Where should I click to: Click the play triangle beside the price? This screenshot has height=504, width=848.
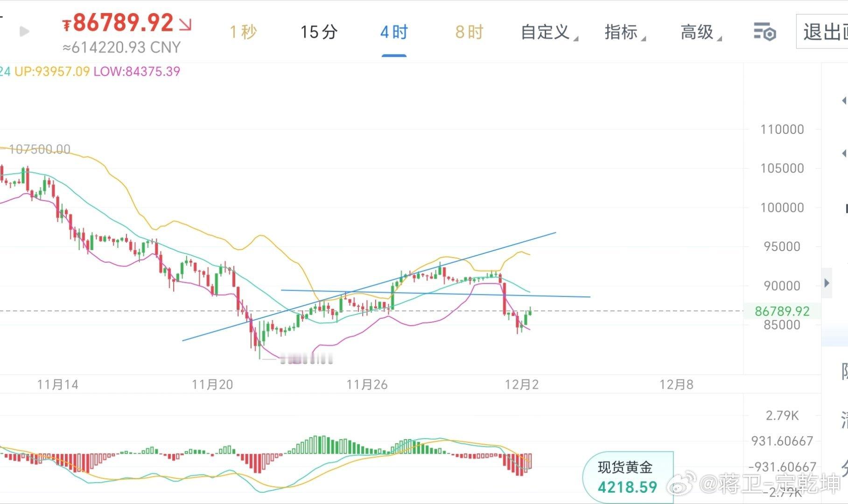[x=23, y=32]
